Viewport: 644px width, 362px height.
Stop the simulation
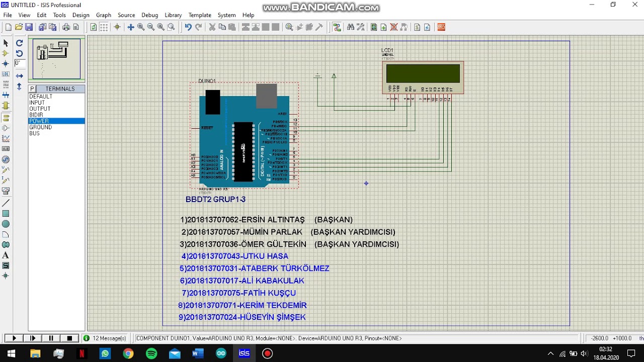(70, 338)
